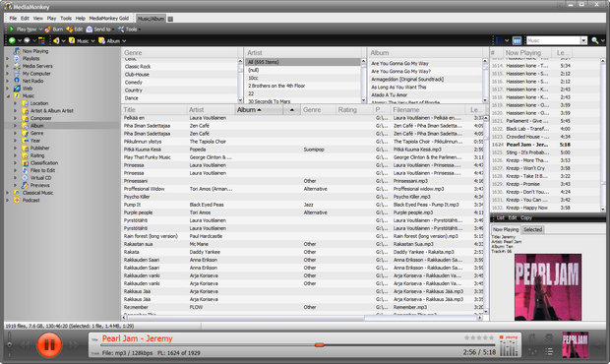Open the Album breadcrumb dropdown arrow
Screen dimensions: 610x364
tap(124, 41)
